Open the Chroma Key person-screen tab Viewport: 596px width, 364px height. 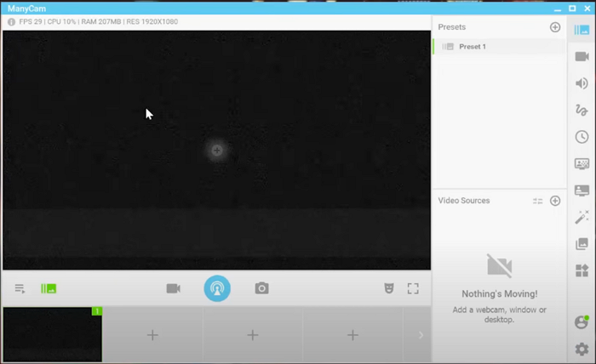tap(582, 163)
